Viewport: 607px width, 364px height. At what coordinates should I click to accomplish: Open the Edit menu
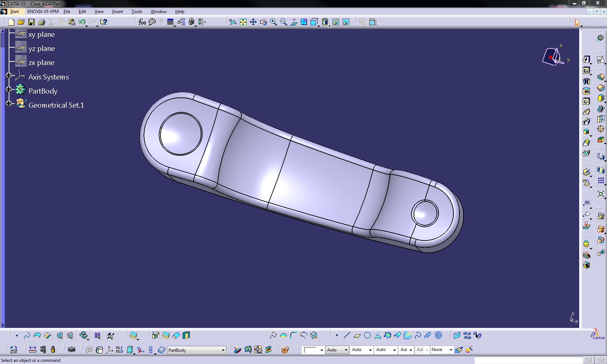82,12
